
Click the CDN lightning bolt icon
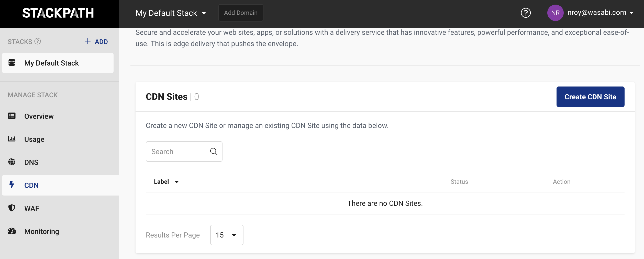coord(12,185)
